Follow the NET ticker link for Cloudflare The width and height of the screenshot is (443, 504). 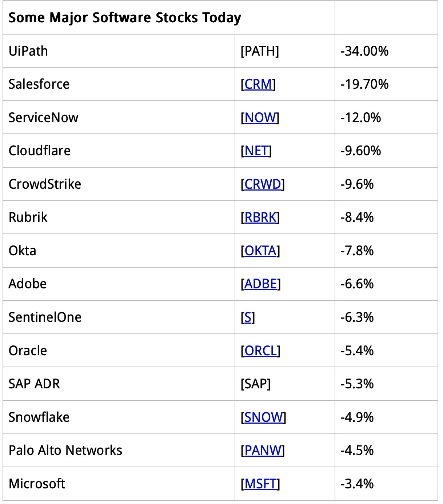click(256, 151)
